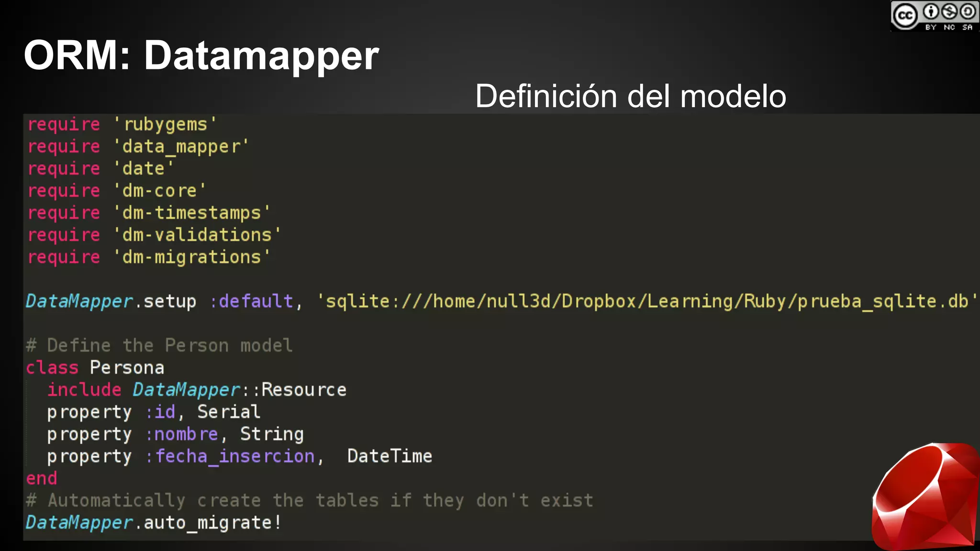Click the :default symbol in setup line
This screenshot has width=980, height=551.
251,301
